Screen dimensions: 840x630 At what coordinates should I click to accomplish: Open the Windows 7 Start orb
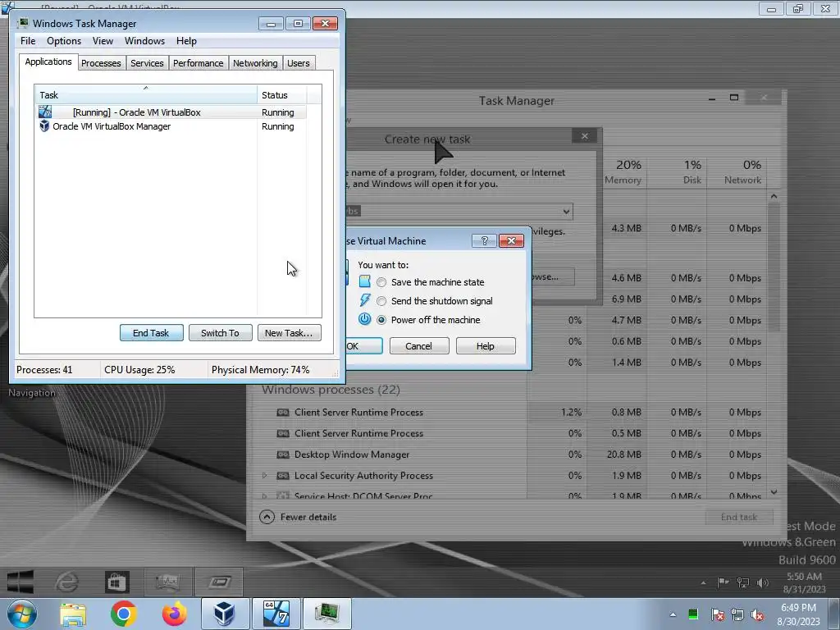21,614
